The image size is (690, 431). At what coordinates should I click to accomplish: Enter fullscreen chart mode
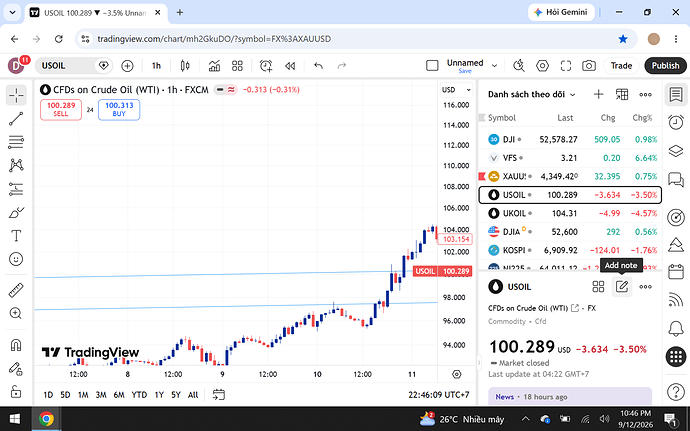566,66
